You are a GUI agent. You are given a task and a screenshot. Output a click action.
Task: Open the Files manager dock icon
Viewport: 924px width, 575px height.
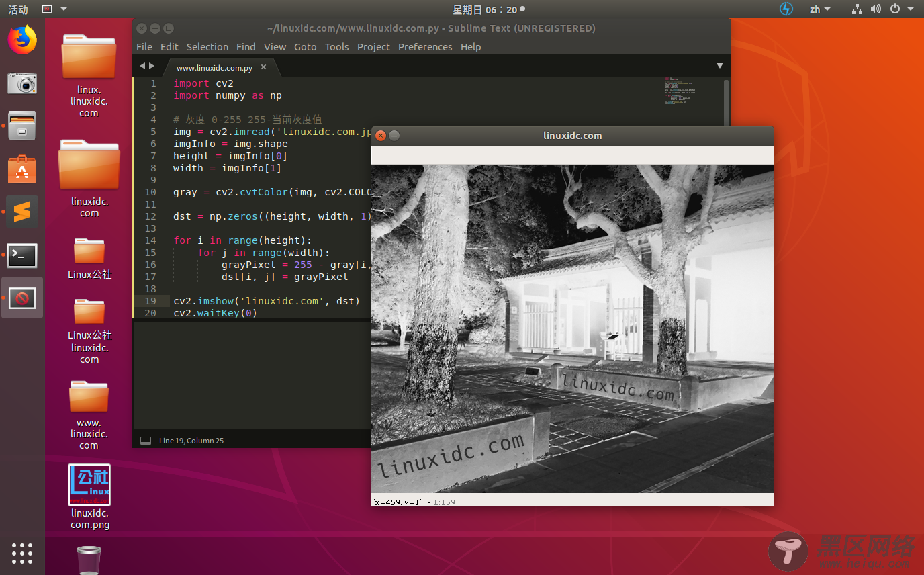tap(22, 126)
